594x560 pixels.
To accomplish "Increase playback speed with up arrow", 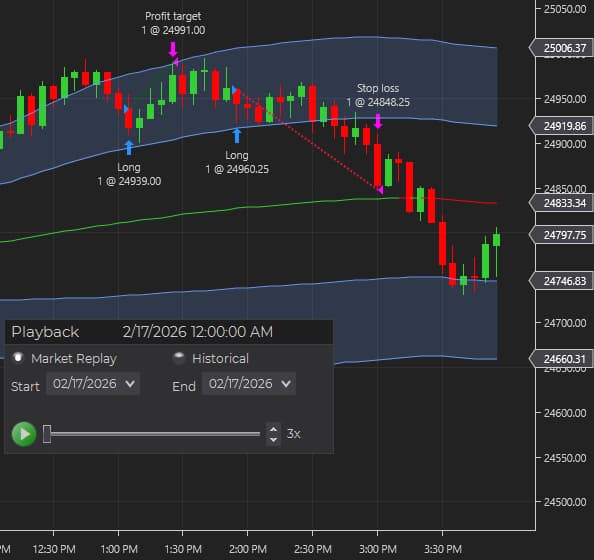I will click(x=273, y=429).
